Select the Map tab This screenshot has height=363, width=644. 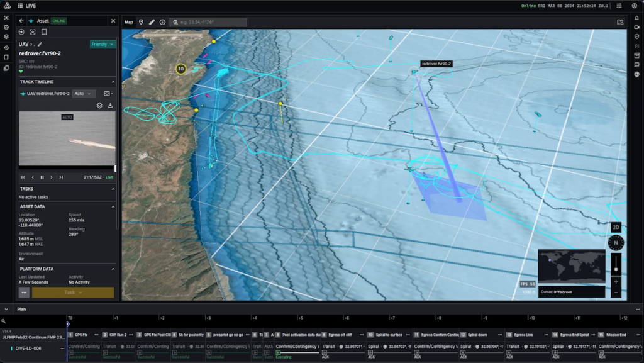(128, 22)
